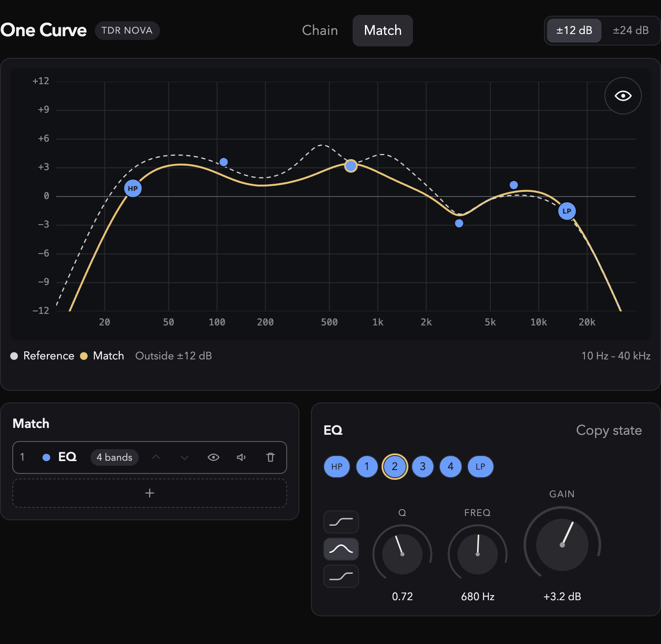
Task: Select band 1 node near 100 Hz
Action: [224, 162]
